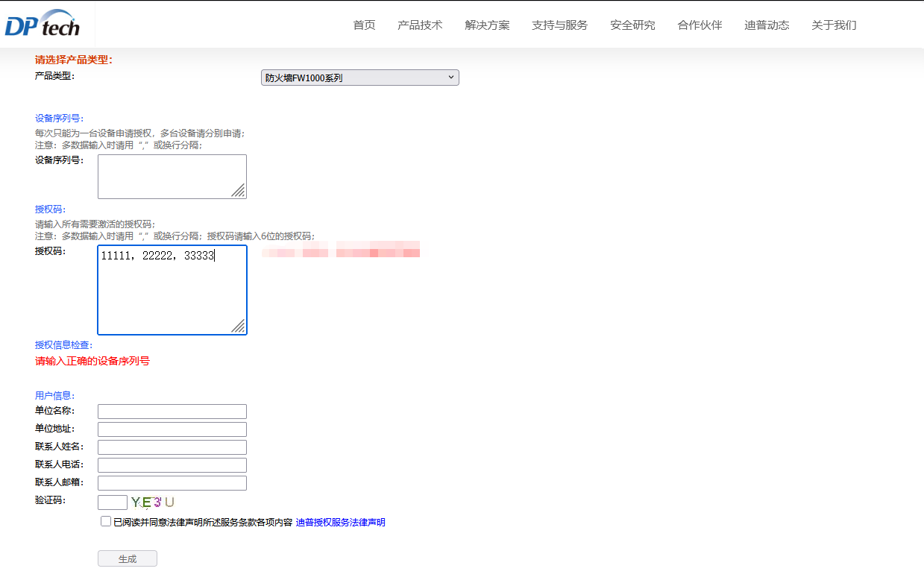The image size is (924, 586).
Task: Click the 生成 button
Action: (x=128, y=558)
